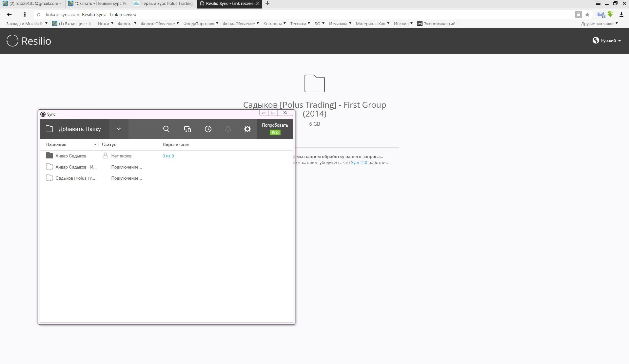Expand the Форекс bookmarks folder
This screenshot has width=629, height=364.
[127, 24]
